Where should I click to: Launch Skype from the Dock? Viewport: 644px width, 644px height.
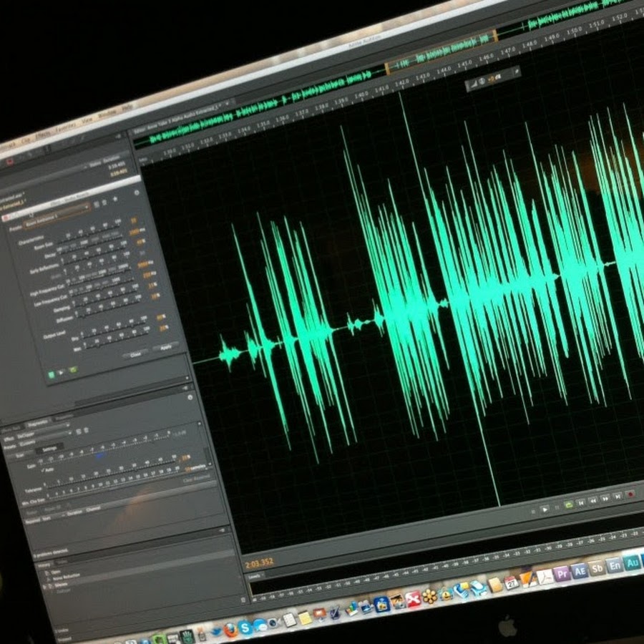(x=245, y=625)
